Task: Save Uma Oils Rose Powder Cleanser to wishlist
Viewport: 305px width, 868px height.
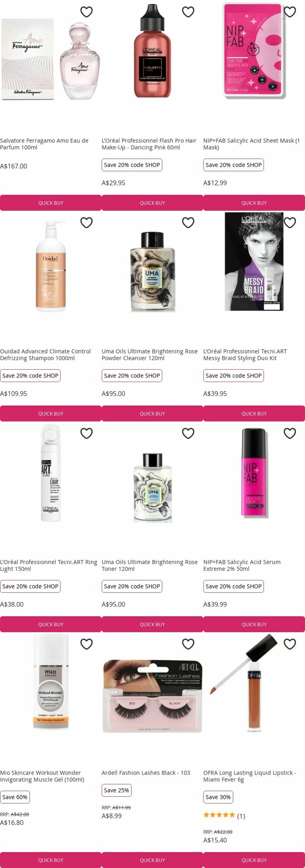Action: point(188,223)
